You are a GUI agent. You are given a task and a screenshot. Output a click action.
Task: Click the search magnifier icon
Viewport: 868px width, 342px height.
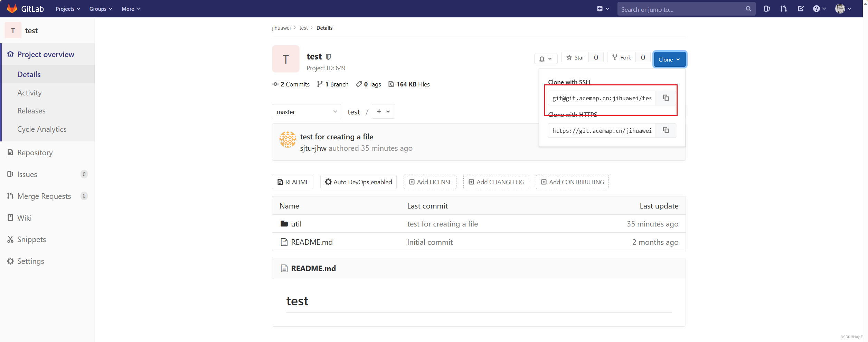748,9
